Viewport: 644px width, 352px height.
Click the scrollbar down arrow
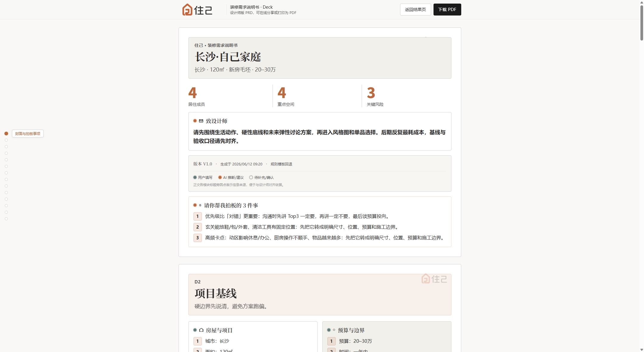(642, 350)
